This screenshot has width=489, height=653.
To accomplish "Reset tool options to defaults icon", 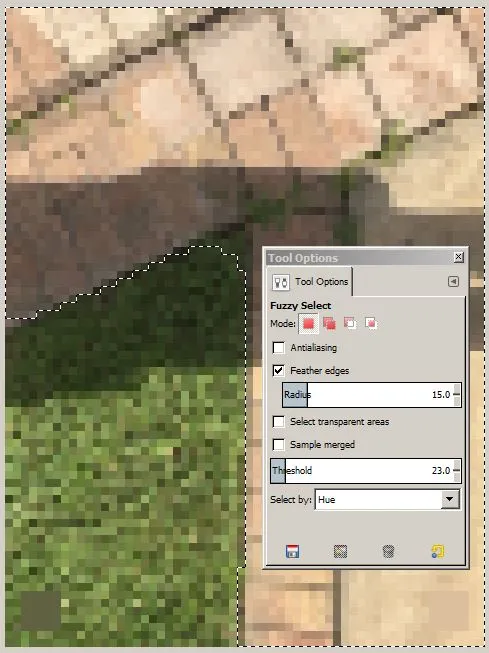I will click(437, 551).
